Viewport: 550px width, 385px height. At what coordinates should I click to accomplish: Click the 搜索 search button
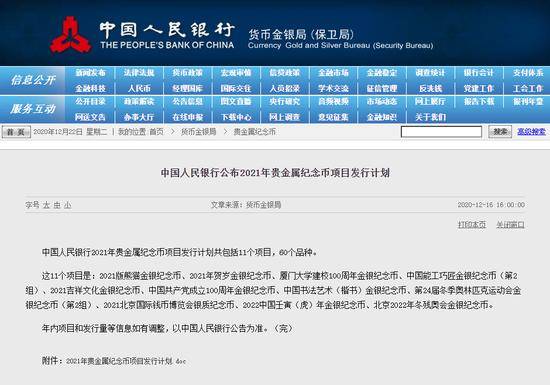(x=500, y=131)
